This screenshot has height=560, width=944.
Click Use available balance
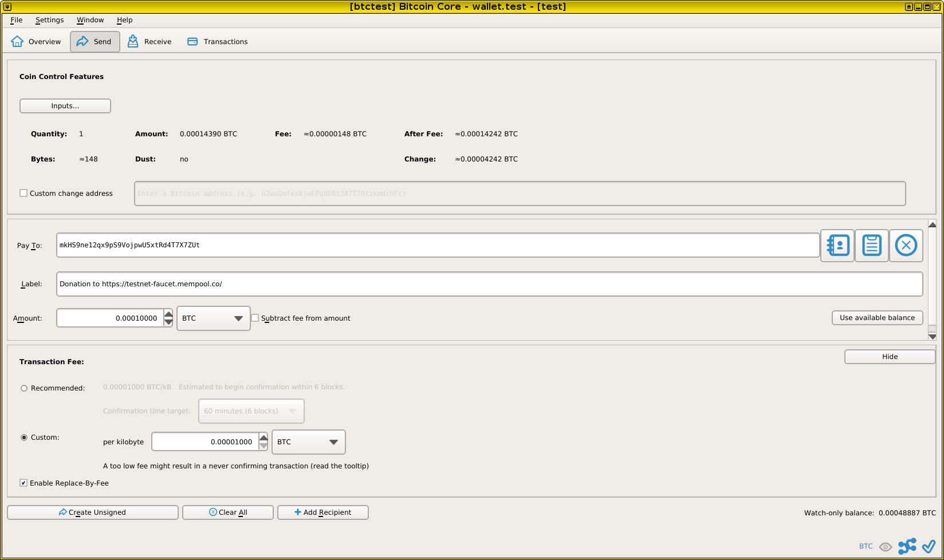[x=878, y=318]
